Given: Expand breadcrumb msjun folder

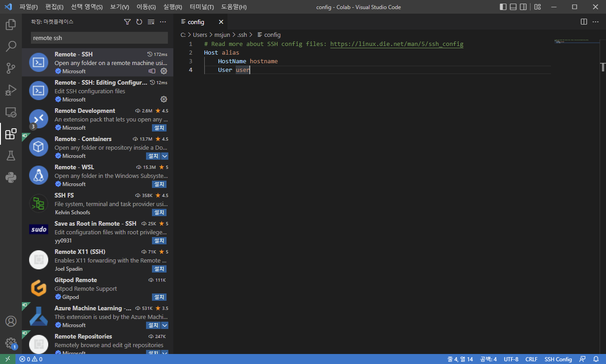Looking at the screenshot, I should click(x=223, y=35).
